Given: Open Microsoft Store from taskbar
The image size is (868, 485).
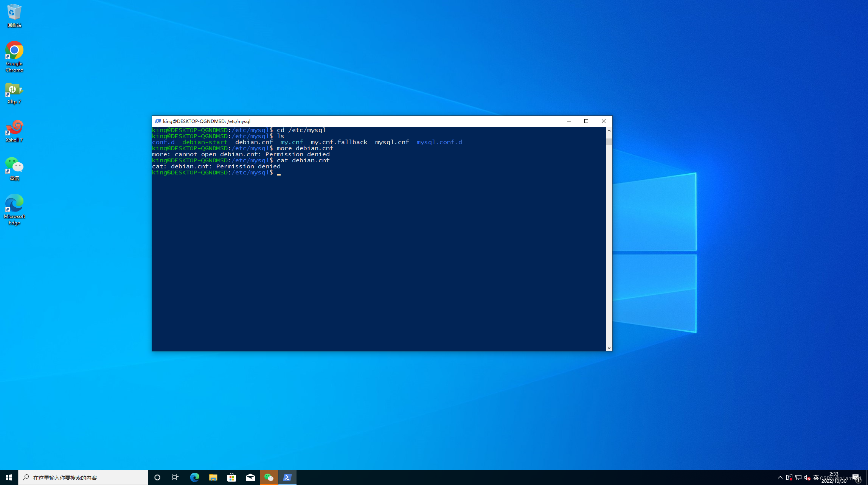Looking at the screenshot, I should point(231,477).
